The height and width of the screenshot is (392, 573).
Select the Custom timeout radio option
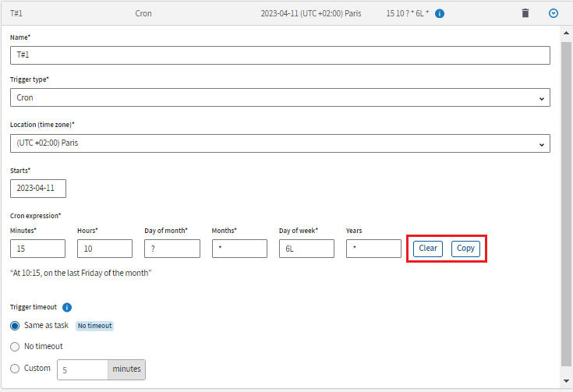click(x=15, y=369)
